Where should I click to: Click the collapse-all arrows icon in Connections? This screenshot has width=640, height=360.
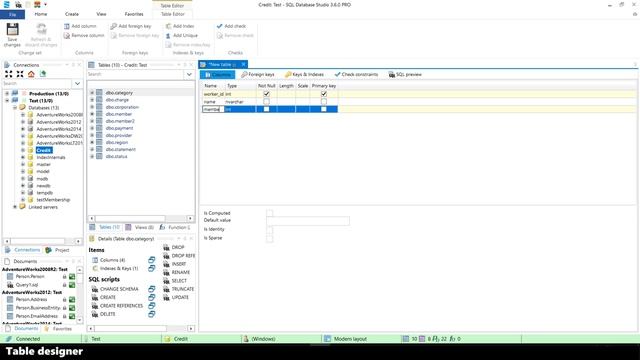[20, 74]
